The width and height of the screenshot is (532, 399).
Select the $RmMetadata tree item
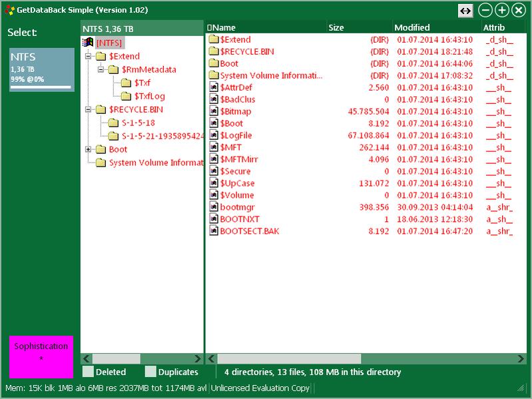pyautogui.click(x=149, y=69)
